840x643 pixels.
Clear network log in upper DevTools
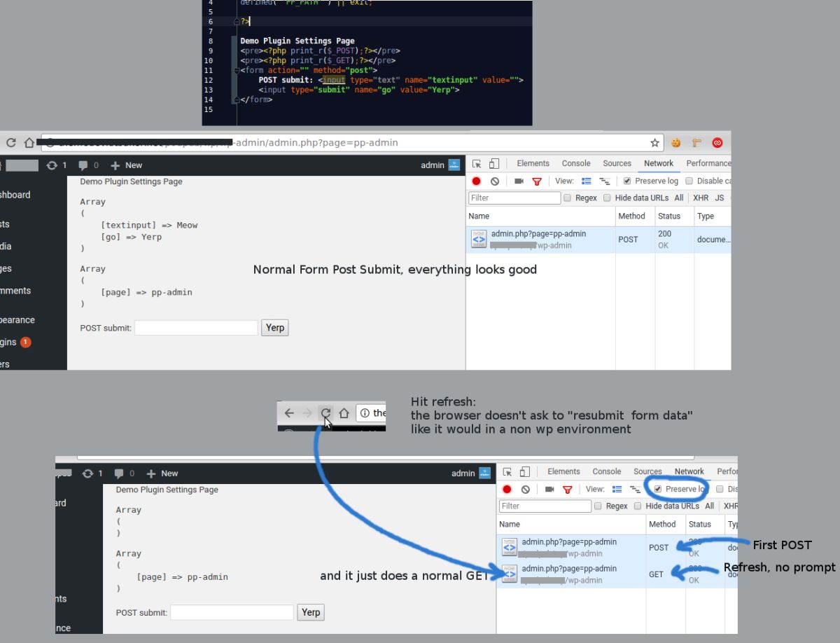(x=495, y=181)
